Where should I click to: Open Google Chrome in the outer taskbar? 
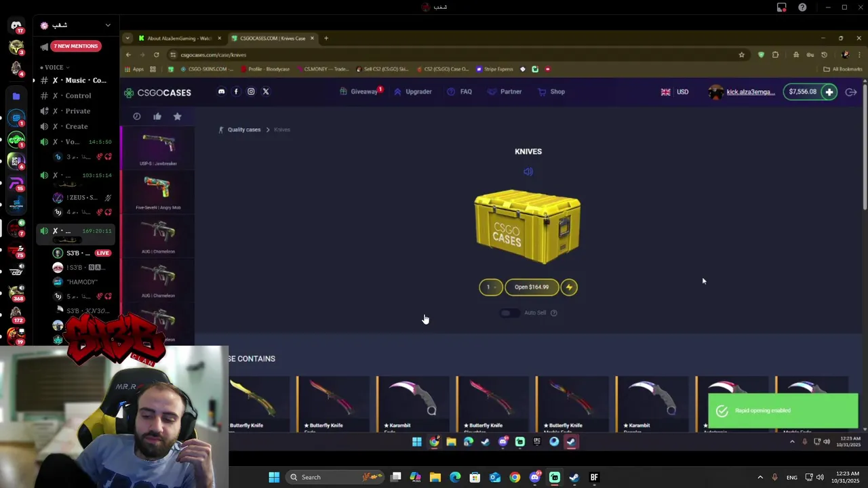515,477
